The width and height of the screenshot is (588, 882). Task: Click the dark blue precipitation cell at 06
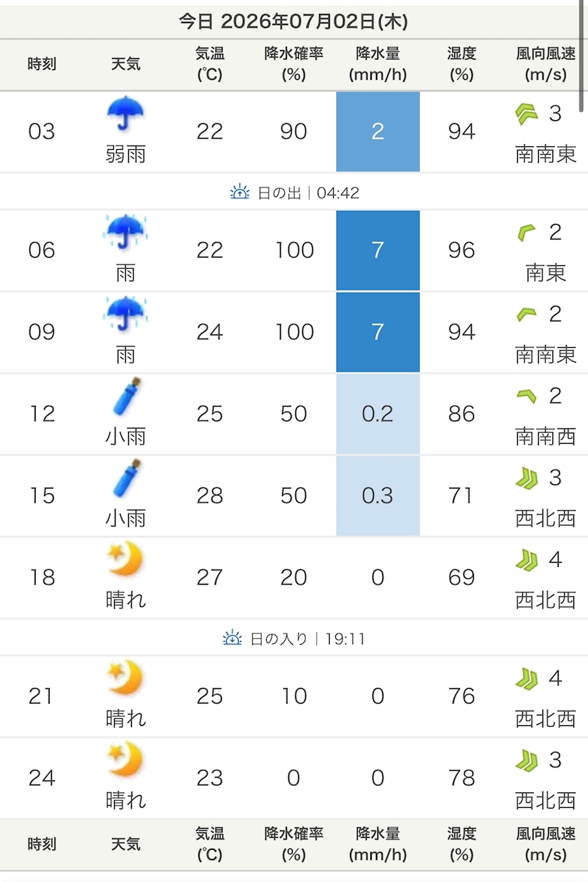pos(378,250)
